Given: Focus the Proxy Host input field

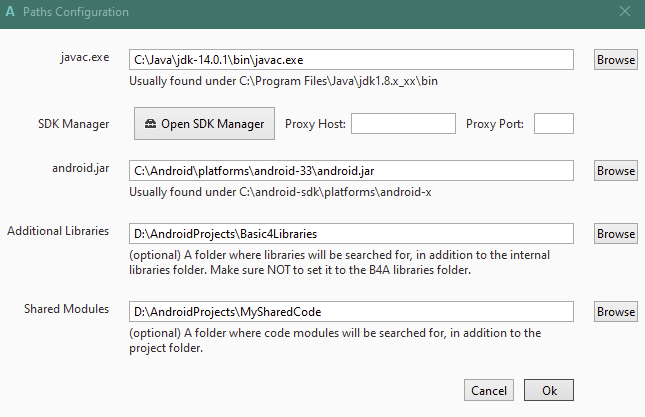Looking at the screenshot, I should click(403, 124).
